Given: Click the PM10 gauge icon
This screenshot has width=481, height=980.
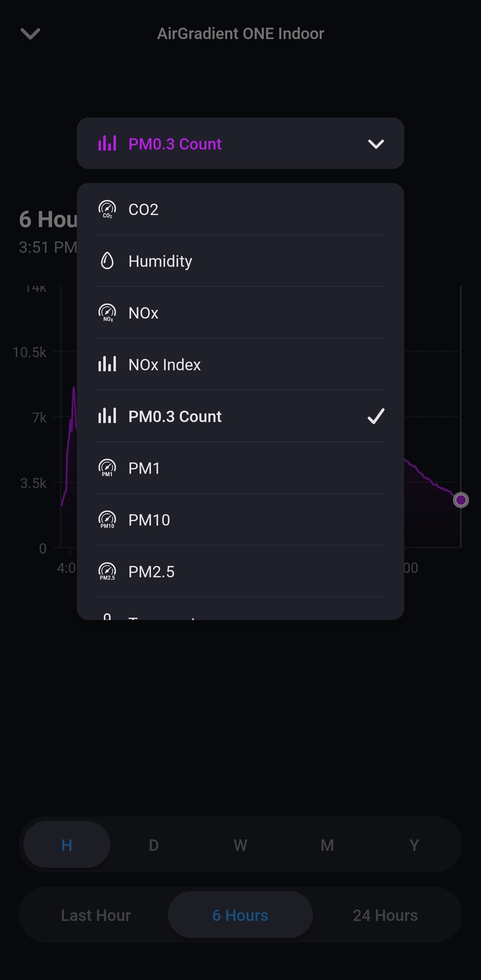Looking at the screenshot, I should [107, 520].
